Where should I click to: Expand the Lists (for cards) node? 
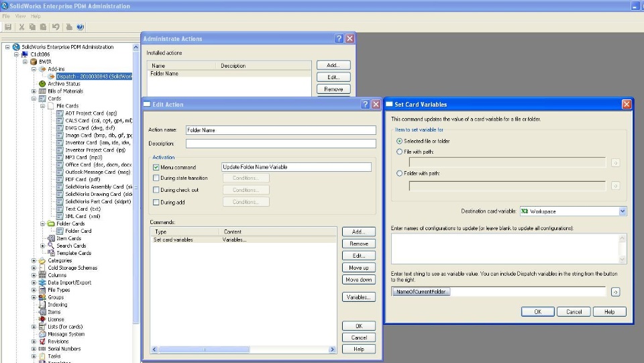coord(34,327)
